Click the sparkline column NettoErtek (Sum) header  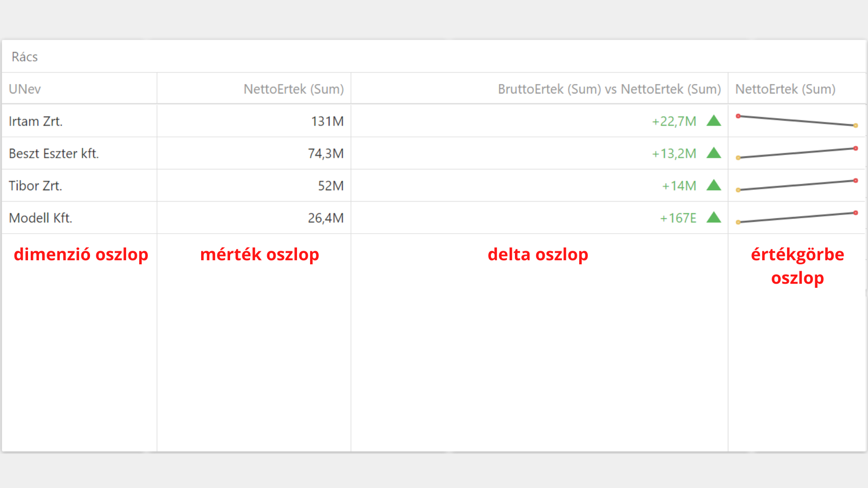[785, 89]
